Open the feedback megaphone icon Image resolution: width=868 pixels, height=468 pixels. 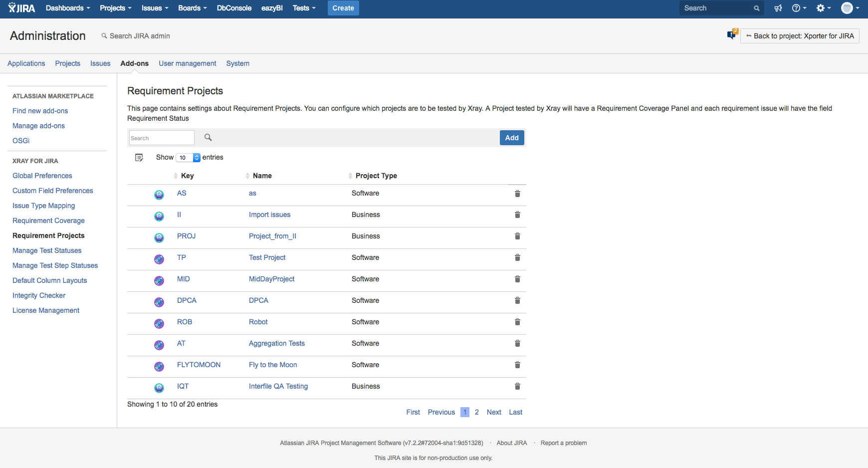tap(778, 8)
